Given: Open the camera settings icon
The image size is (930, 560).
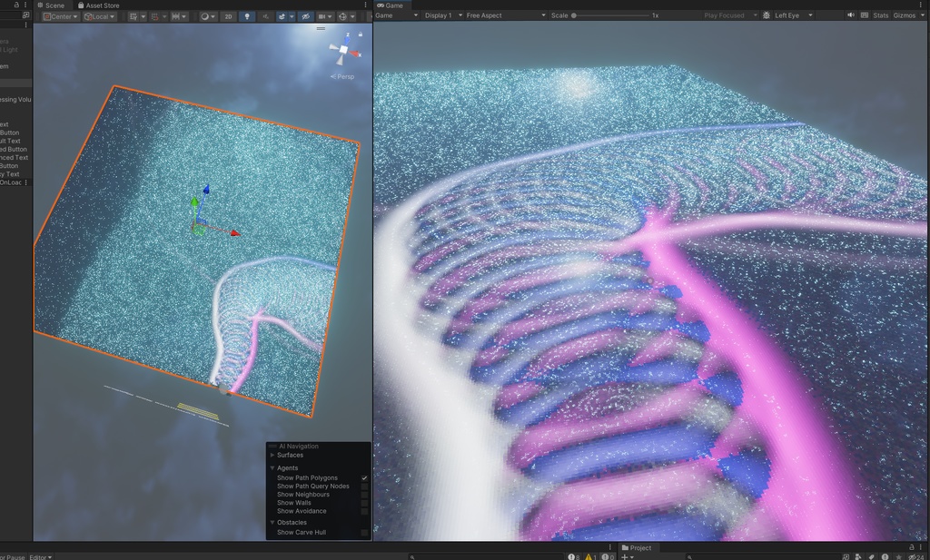Looking at the screenshot, I should (322, 16).
